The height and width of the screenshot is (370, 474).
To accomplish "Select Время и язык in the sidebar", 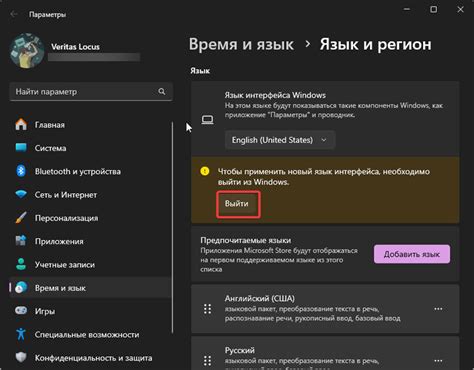I will click(90, 288).
